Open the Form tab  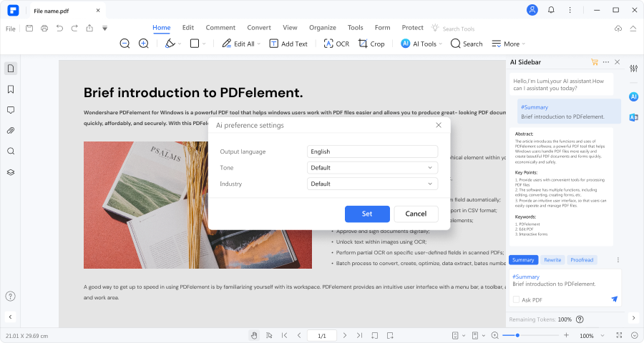382,27
